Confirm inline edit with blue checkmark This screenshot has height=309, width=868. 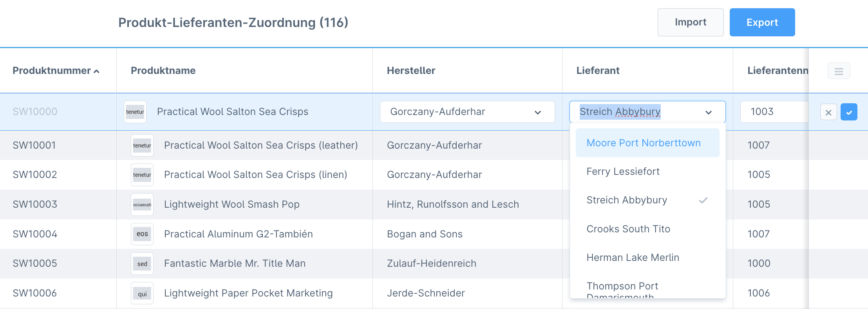pyautogui.click(x=849, y=112)
